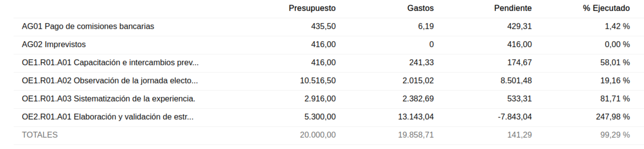Viewport: 644px width, 149px height.
Task: Click budget value 10.516,50
Action: (x=318, y=81)
